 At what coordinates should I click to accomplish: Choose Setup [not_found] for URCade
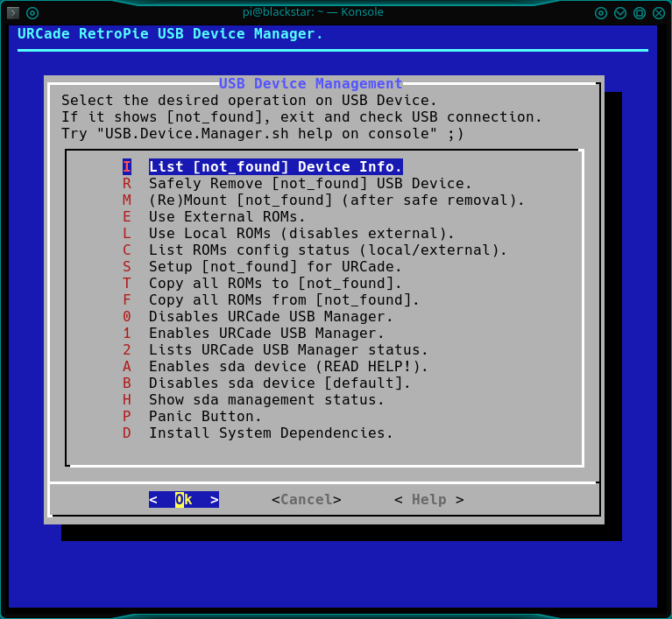point(275,267)
